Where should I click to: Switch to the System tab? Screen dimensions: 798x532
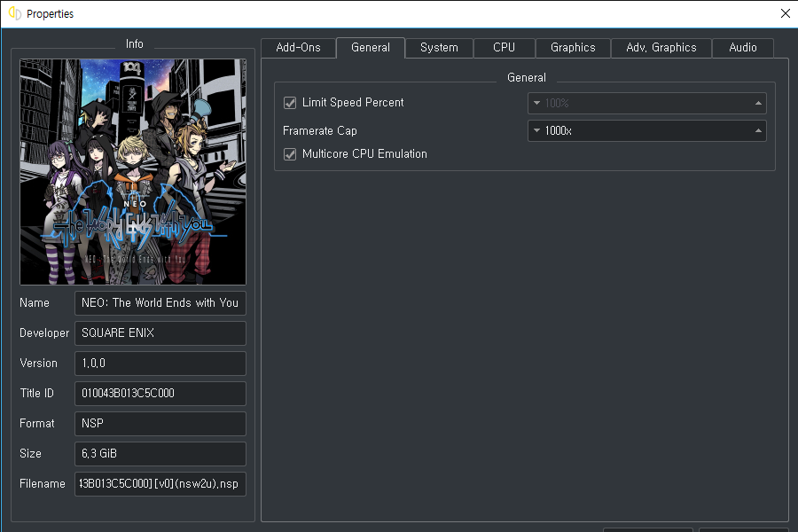tap(439, 48)
